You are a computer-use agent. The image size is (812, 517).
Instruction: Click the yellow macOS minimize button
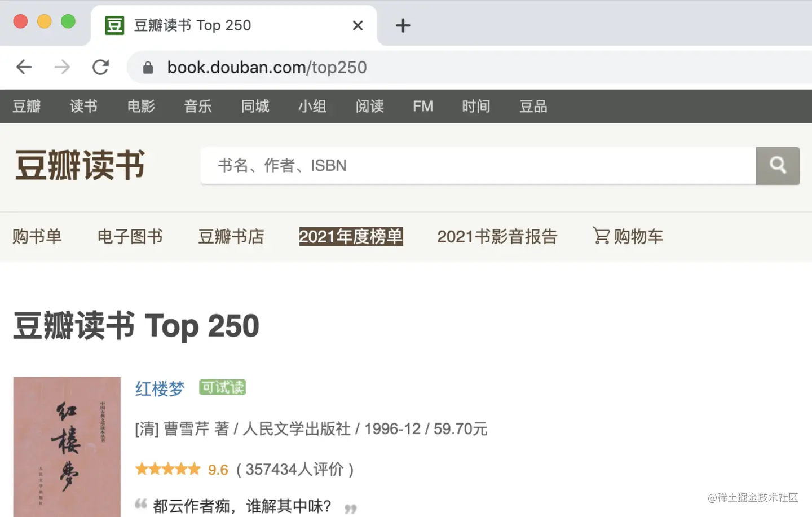click(x=45, y=21)
